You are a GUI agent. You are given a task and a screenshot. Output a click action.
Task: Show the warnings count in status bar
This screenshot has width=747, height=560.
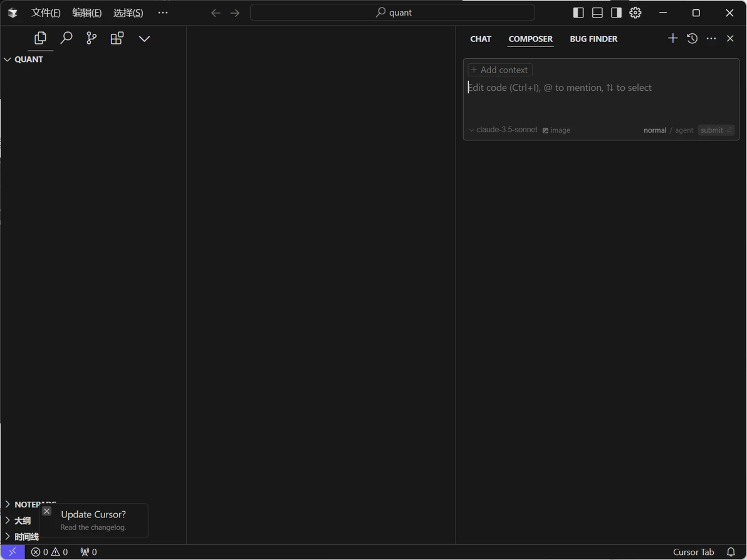[60, 552]
